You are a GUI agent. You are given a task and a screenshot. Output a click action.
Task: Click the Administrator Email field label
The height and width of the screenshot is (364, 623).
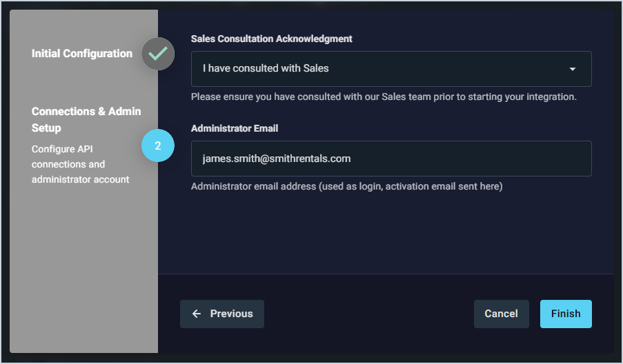pos(235,128)
